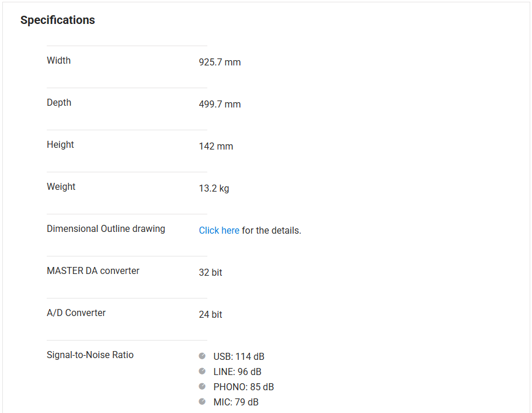Click the Signal-to-Noise Ratio label
This screenshot has width=532, height=413.
point(90,355)
